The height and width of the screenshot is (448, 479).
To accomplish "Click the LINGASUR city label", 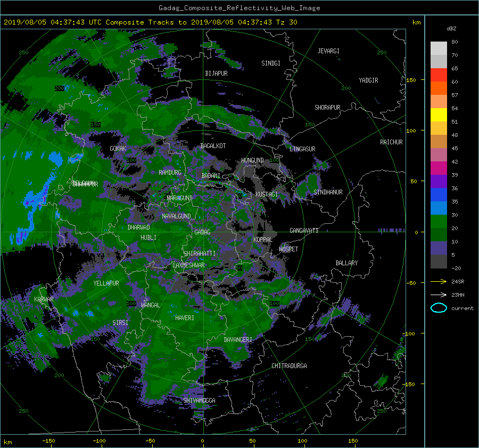I will [302, 149].
